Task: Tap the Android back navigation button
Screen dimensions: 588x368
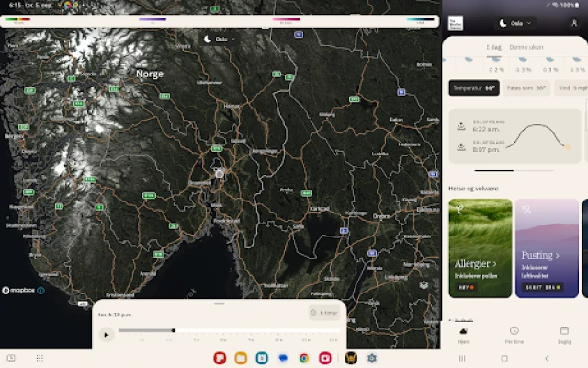Action: pos(548,358)
